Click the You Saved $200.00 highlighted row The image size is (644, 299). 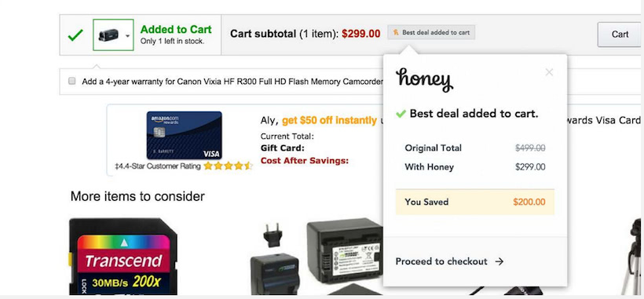475,202
